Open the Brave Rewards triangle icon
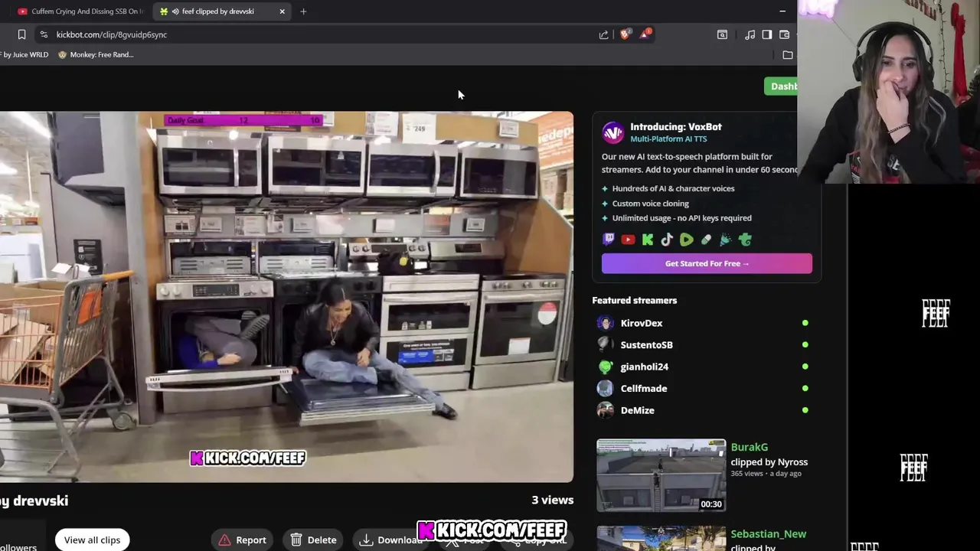 tap(645, 34)
